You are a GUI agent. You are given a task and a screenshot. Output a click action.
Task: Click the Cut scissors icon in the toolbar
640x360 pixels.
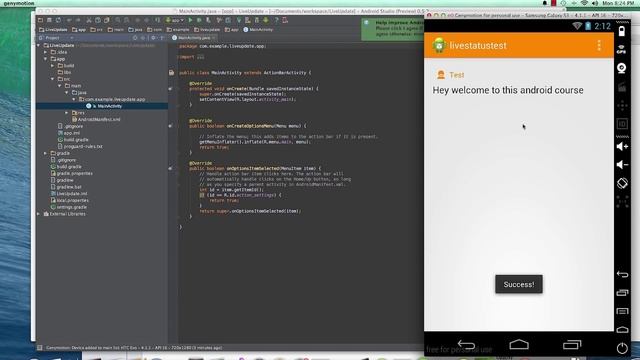click(x=89, y=20)
